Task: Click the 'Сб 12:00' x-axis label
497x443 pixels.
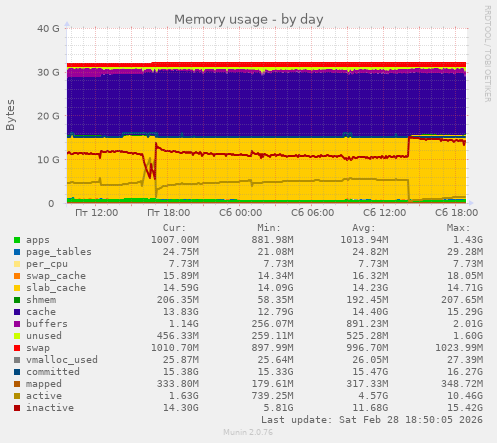Action: (384, 213)
